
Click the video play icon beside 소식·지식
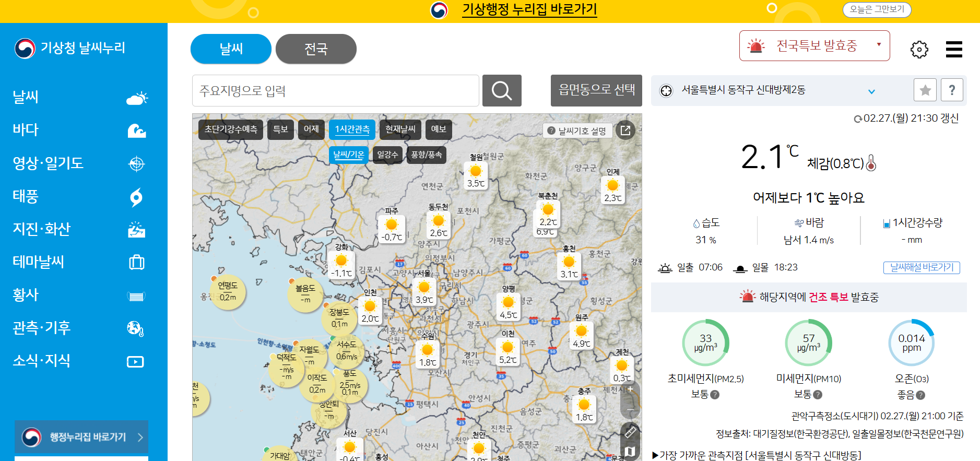[135, 362]
